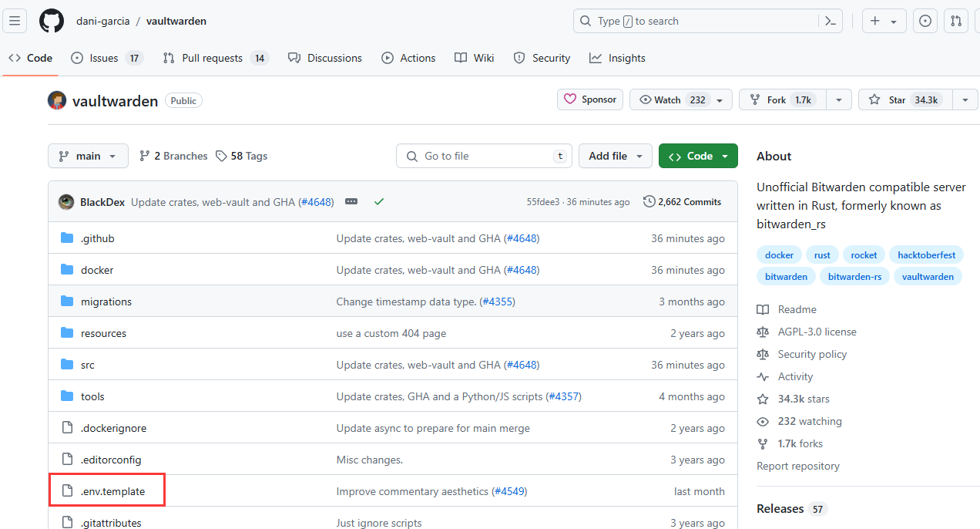The image size is (980, 529).
Task: Open the 55fdee3 commit hash
Action: pos(543,202)
